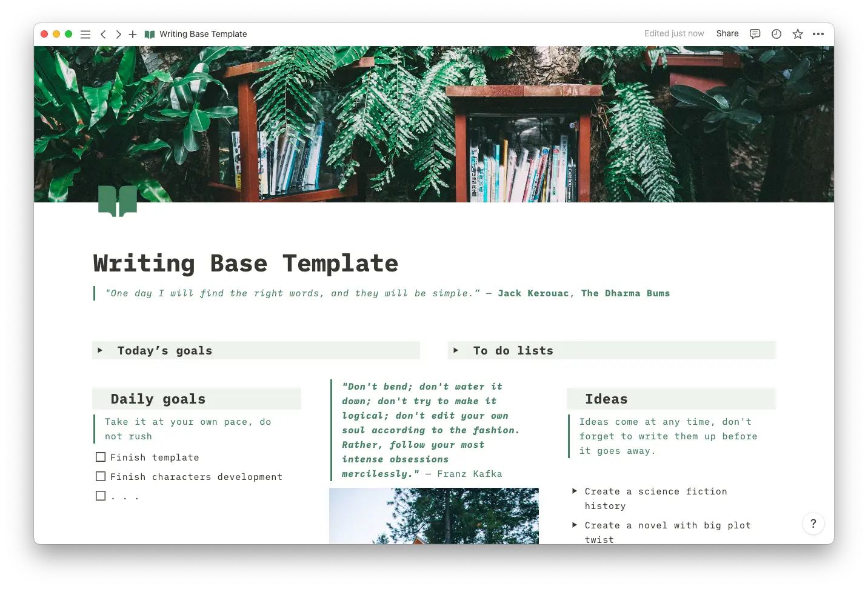Open page history with the clock icon

pyautogui.click(x=776, y=34)
